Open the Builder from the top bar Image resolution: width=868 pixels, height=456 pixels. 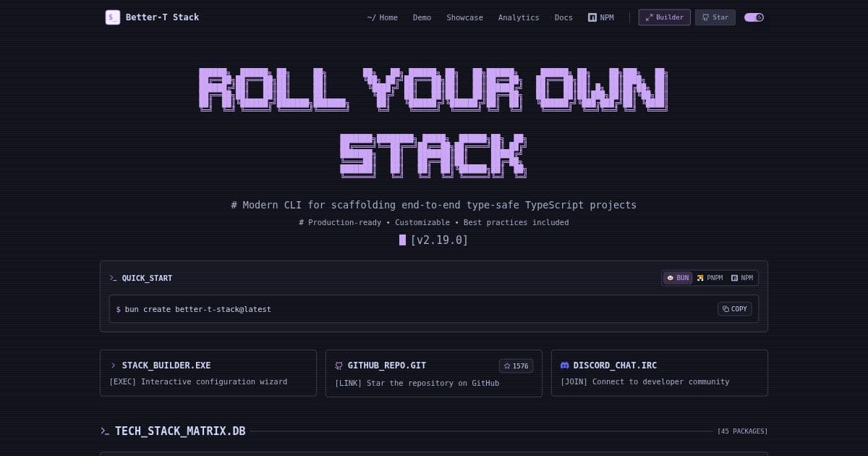(664, 17)
